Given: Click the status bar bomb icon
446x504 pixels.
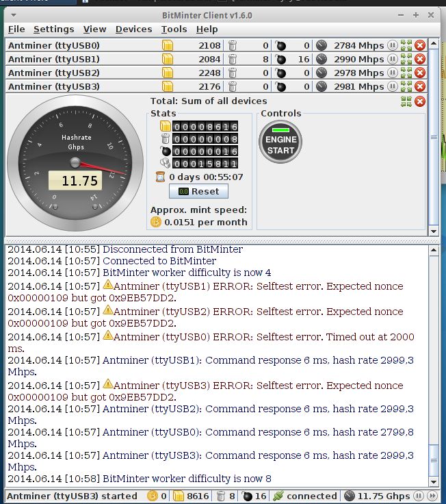Looking at the screenshot, I should [x=247, y=496].
